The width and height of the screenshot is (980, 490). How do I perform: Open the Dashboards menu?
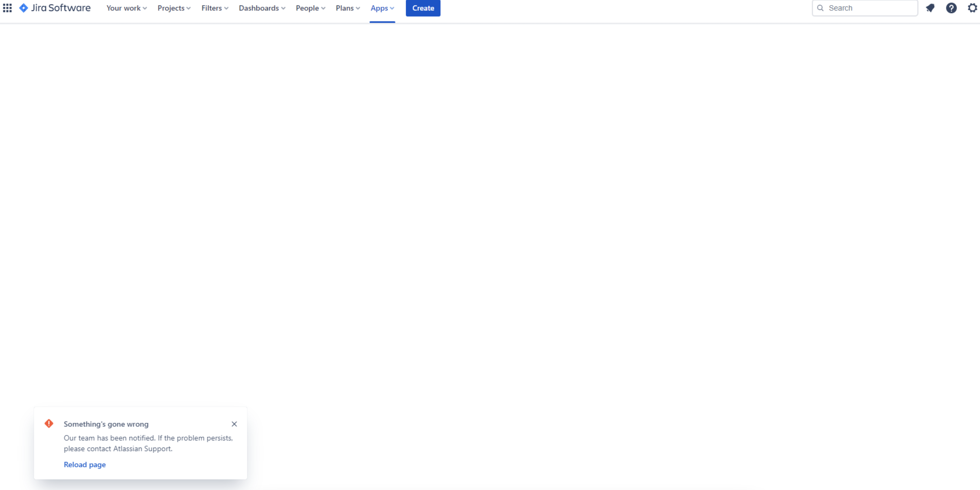262,8
